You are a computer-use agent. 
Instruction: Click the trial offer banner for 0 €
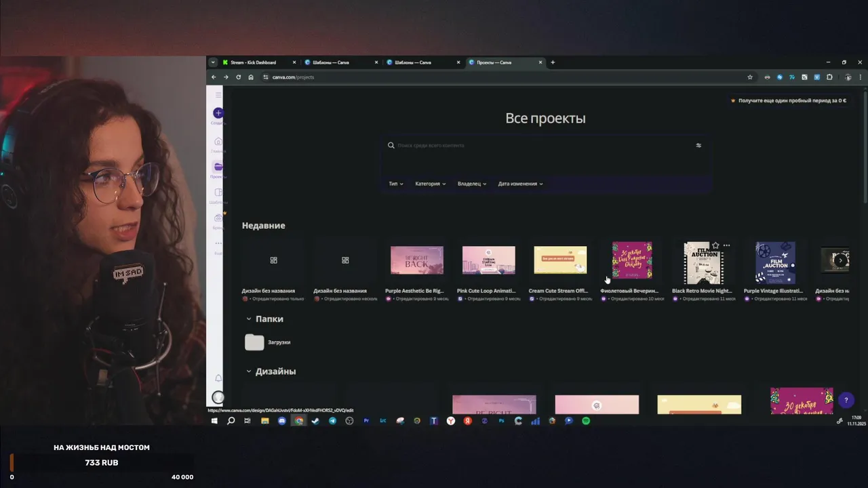pyautogui.click(x=788, y=100)
